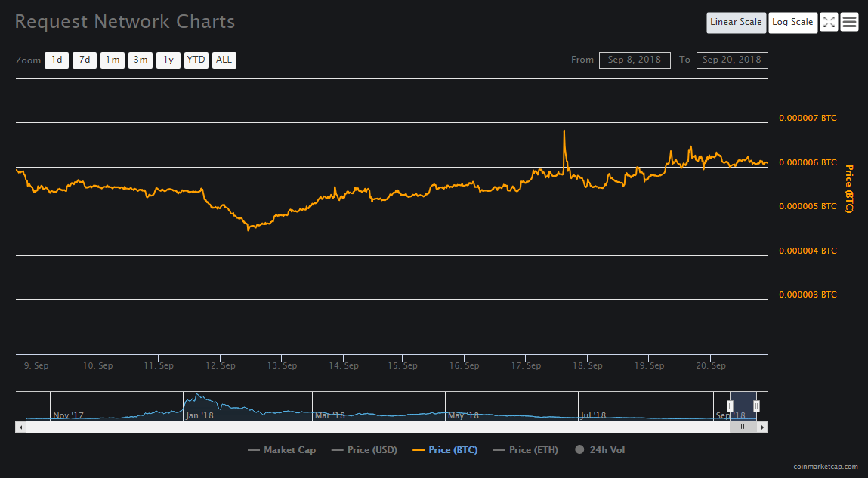Click the navigator scrollbar thumb

744,427
